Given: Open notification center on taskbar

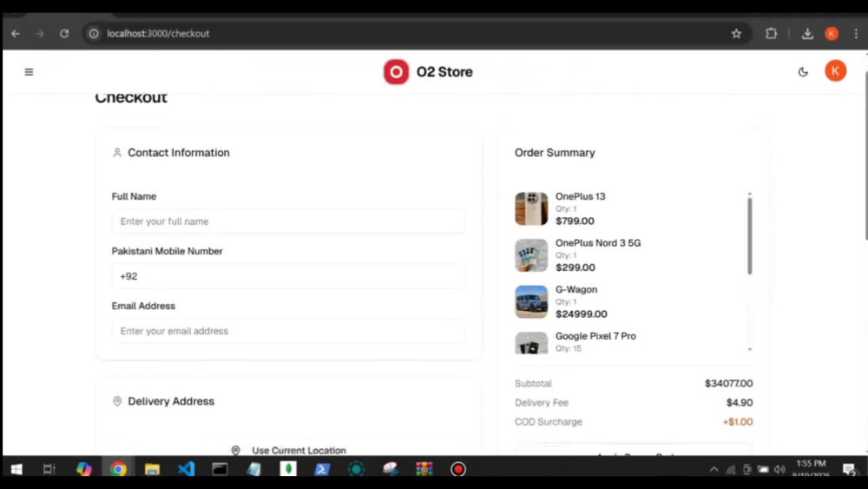Looking at the screenshot, I should click(x=850, y=470).
